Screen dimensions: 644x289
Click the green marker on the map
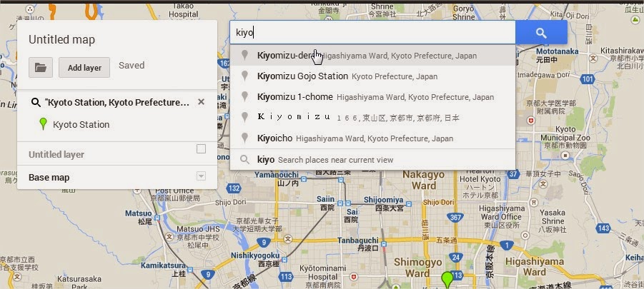(x=447, y=279)
